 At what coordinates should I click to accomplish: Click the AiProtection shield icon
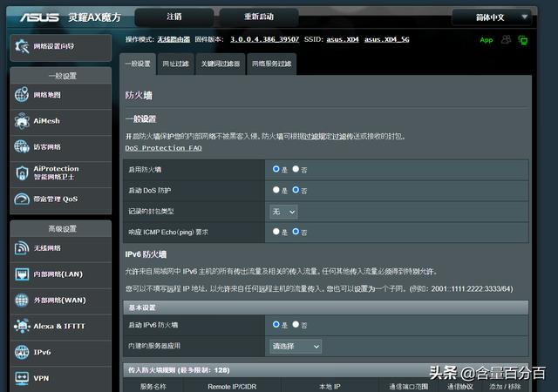coord(22,172)
